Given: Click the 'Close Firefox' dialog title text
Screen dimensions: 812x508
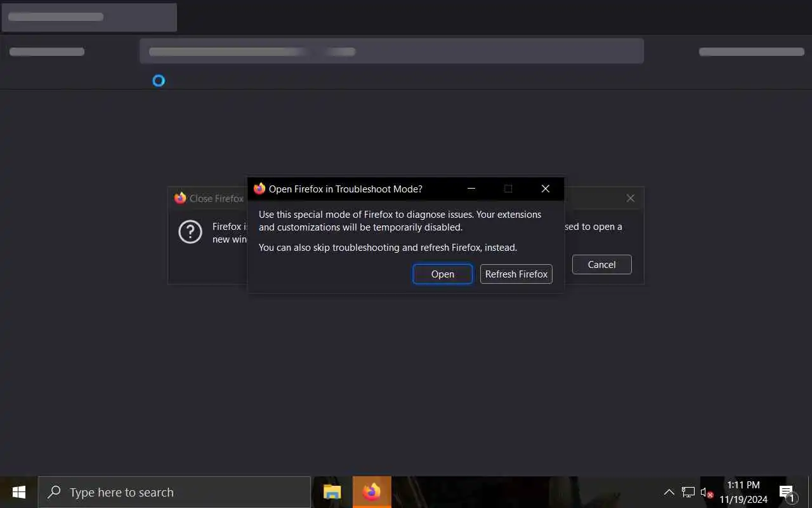Looking at the screenshot, I should pos(216,199).
